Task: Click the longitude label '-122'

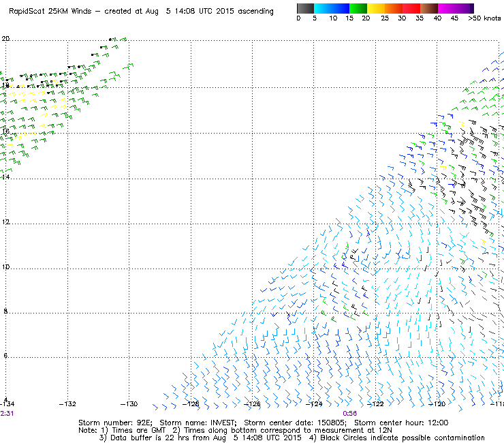Action: point(375,404)
